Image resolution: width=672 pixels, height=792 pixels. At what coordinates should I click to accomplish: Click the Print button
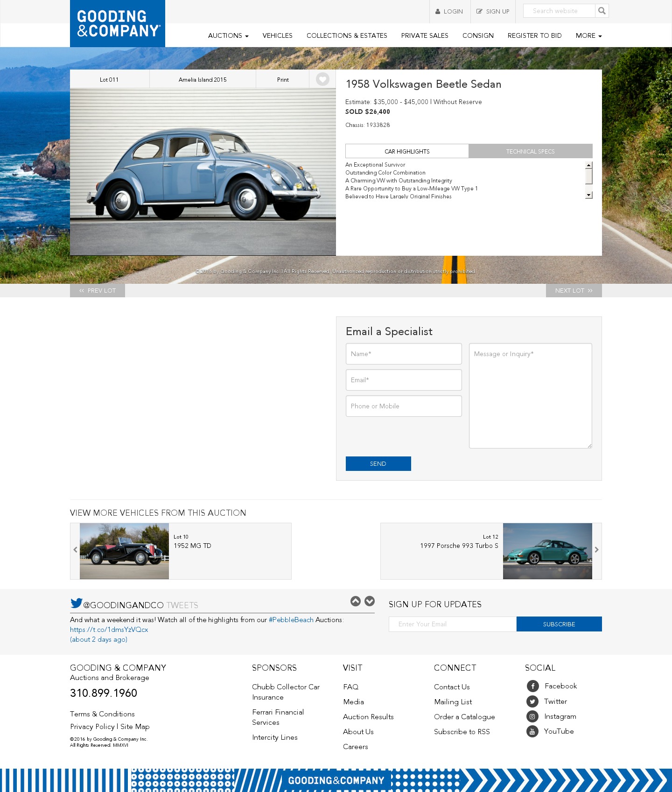pos(283,80)
